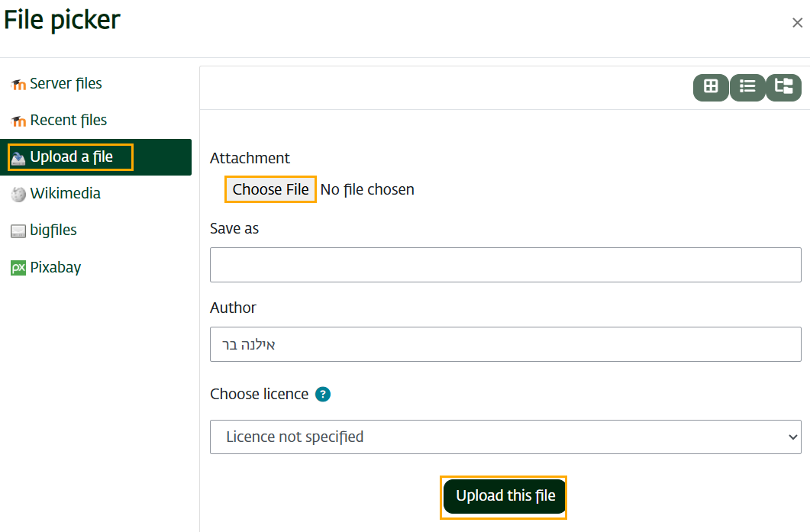Switch to icon grid view
The height and width of the screenshot is (532, 810).
point(711,87)
